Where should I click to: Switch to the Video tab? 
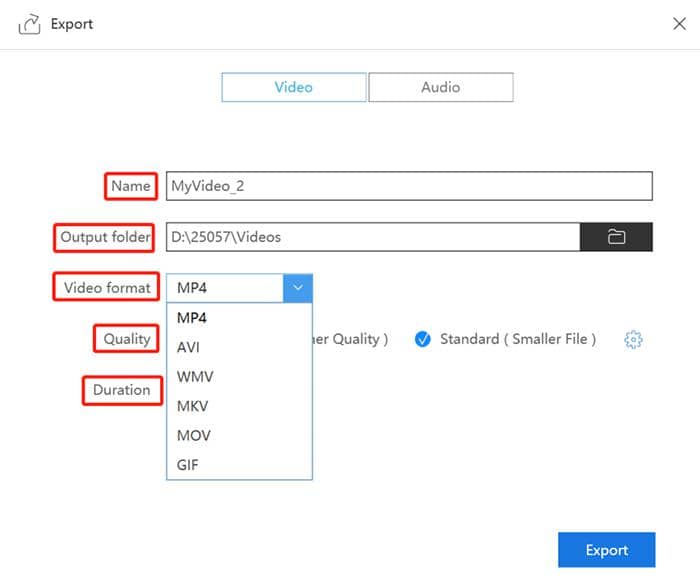294,87
